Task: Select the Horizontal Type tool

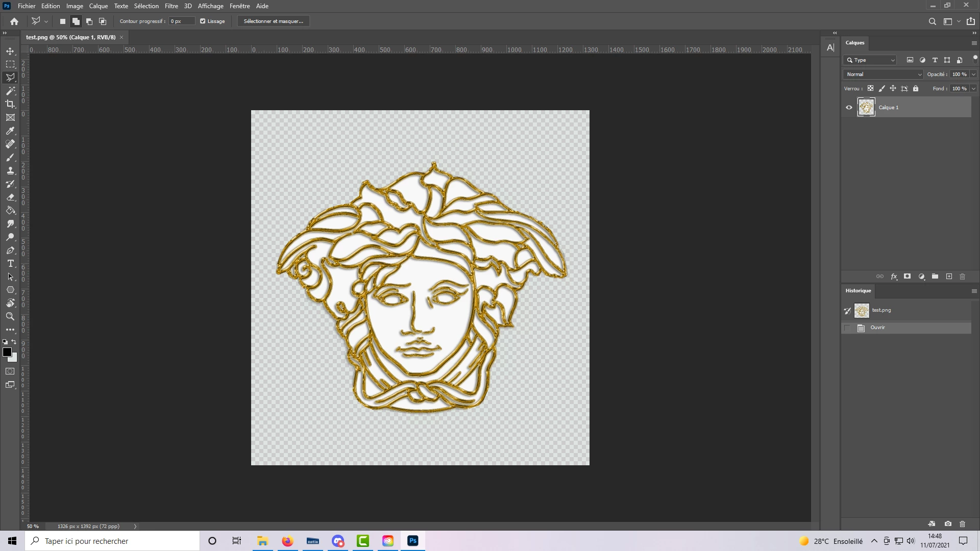Action: (10, 264)
